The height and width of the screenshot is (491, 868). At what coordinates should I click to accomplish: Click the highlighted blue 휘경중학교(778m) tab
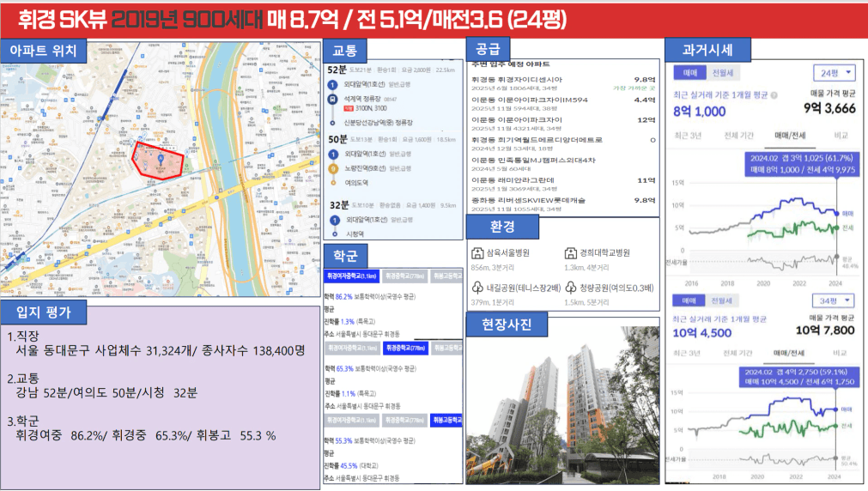[x=405, y=349]
